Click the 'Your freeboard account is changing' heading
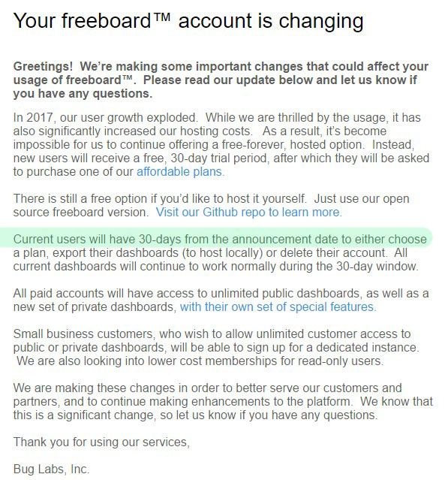The width and height of the screenshot is (448, 480). [x=188, y=22]
